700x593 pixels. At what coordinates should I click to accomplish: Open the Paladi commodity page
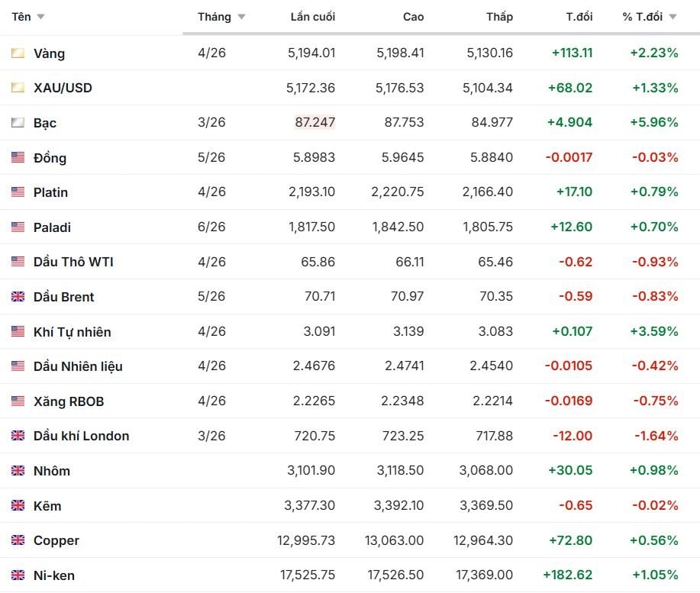coord(52,227)
